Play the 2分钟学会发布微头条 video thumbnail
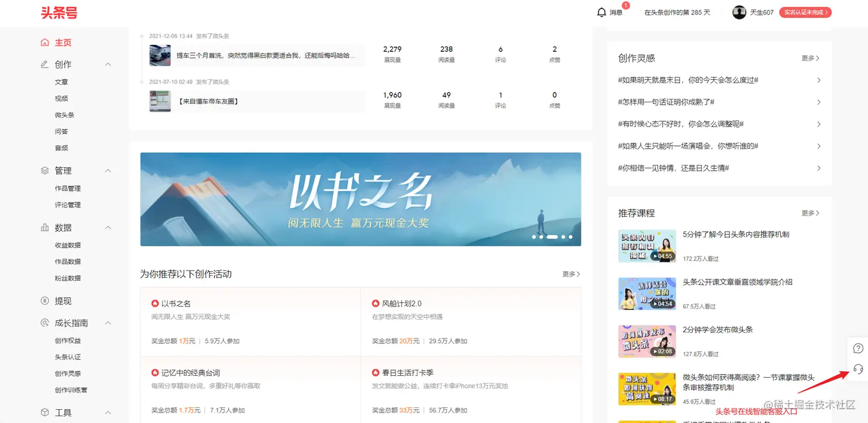Screen dimensions: 868x423 [647, 341]
